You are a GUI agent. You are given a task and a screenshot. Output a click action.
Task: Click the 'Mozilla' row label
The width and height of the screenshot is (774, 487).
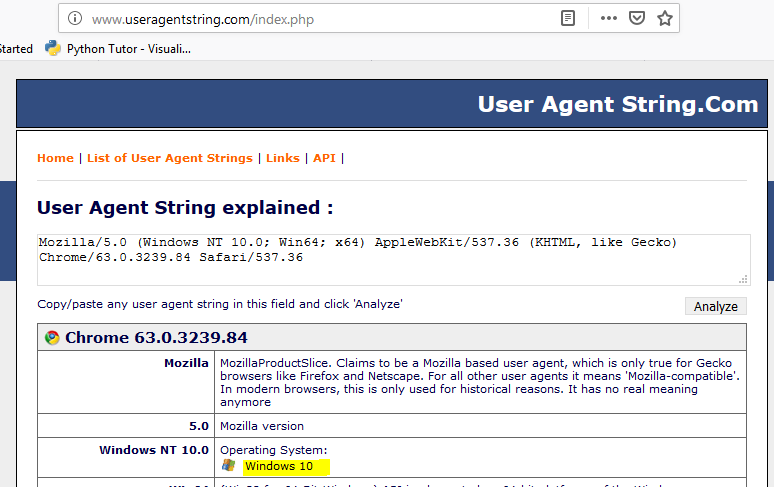(186, 363)
